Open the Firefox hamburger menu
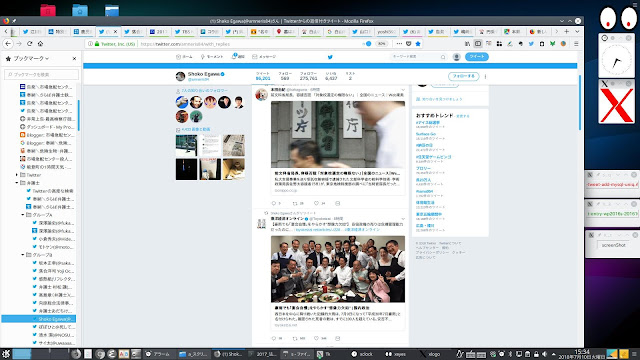The height and width of the screenshot is (360, 640). click(x=576, y=44)
